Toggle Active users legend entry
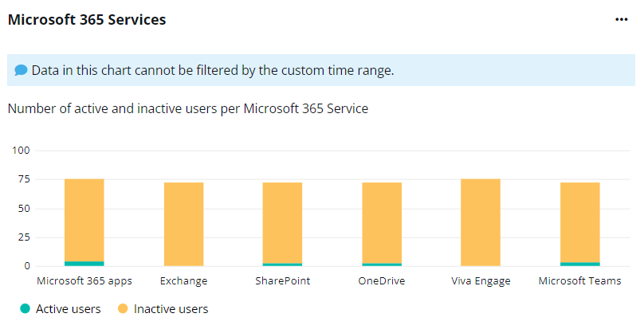The height and width of the screenshot is (333, 644). 61,309
